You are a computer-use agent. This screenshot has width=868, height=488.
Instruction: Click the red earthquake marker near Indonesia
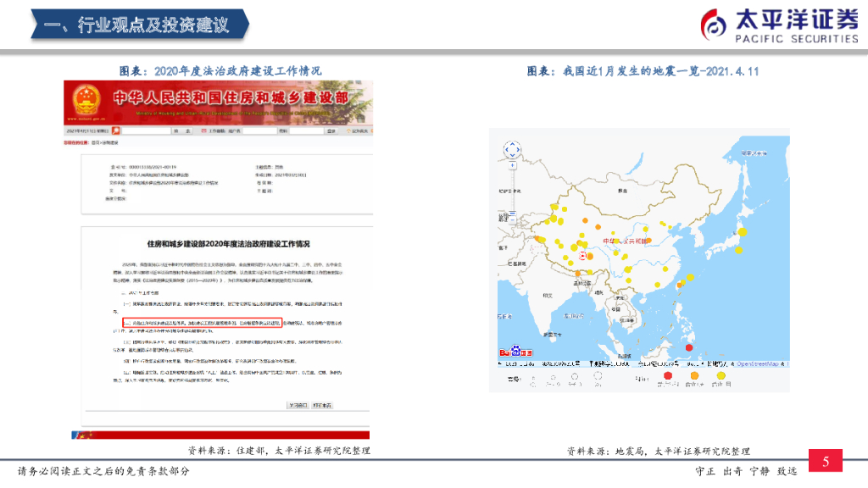coord(689,347)
